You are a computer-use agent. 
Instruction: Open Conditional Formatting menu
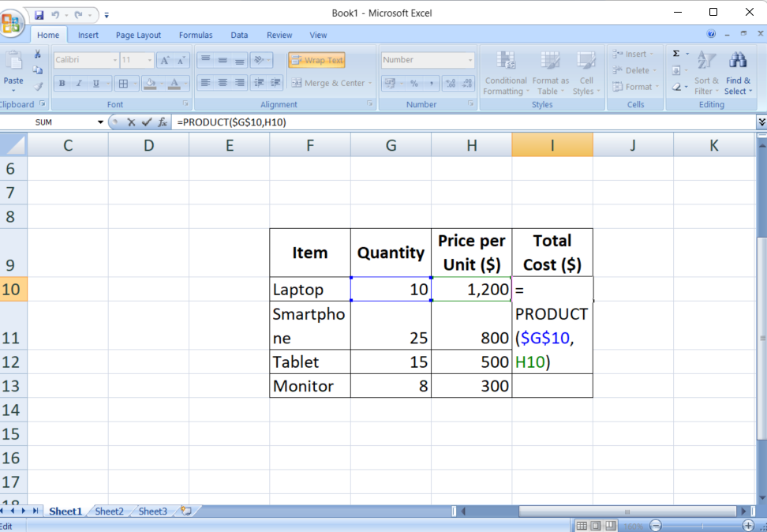(x=506, y=73)
